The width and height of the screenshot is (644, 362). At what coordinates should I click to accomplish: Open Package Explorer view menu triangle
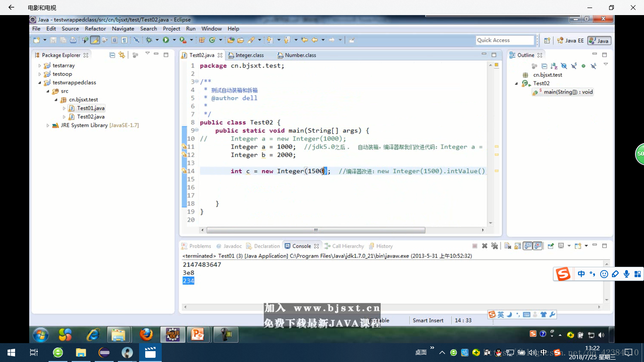[147, 53]
